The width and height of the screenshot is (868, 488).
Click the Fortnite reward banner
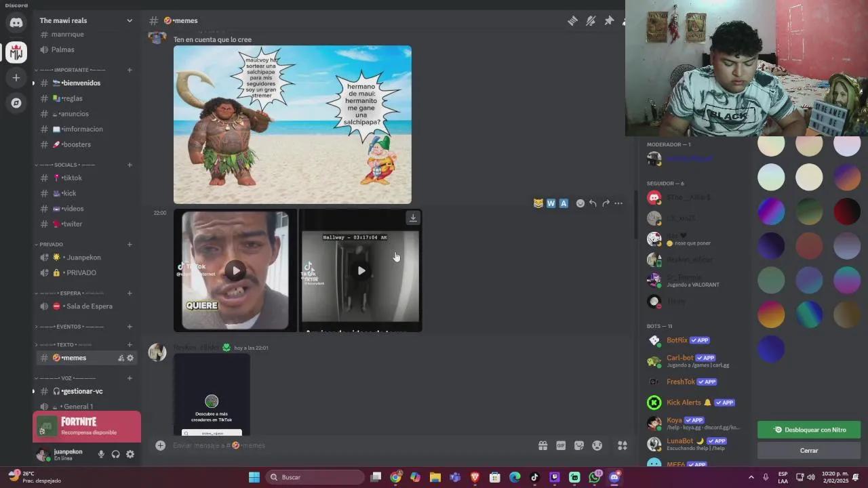87,426
